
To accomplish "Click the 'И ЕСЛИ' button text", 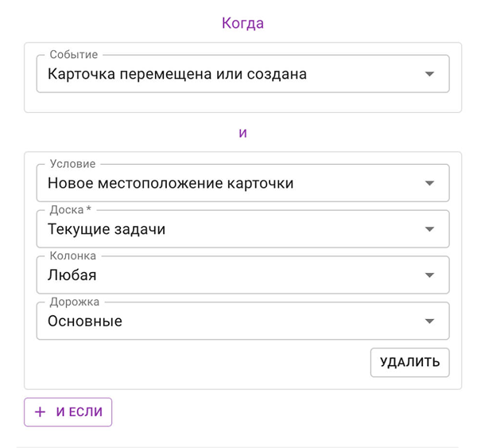I will click(79, 412).
